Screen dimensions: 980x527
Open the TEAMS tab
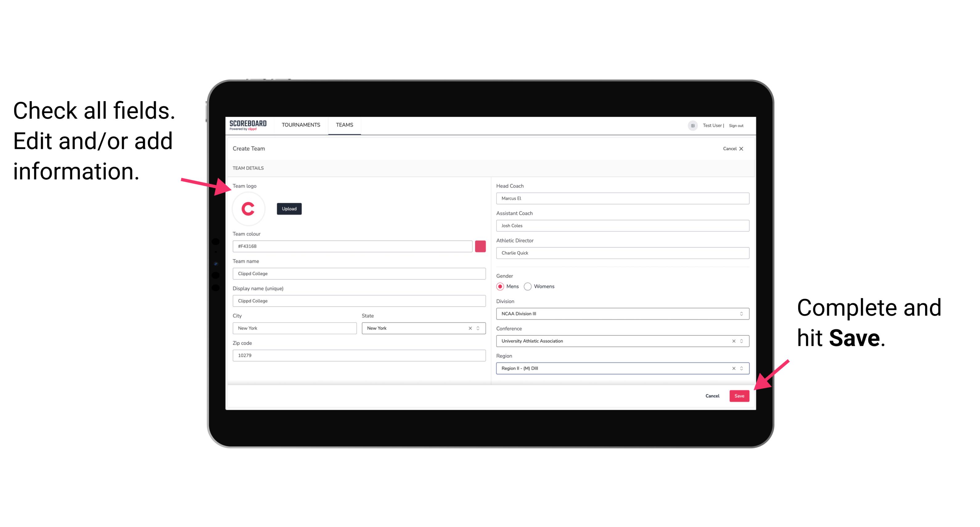(x=344, y=125)
